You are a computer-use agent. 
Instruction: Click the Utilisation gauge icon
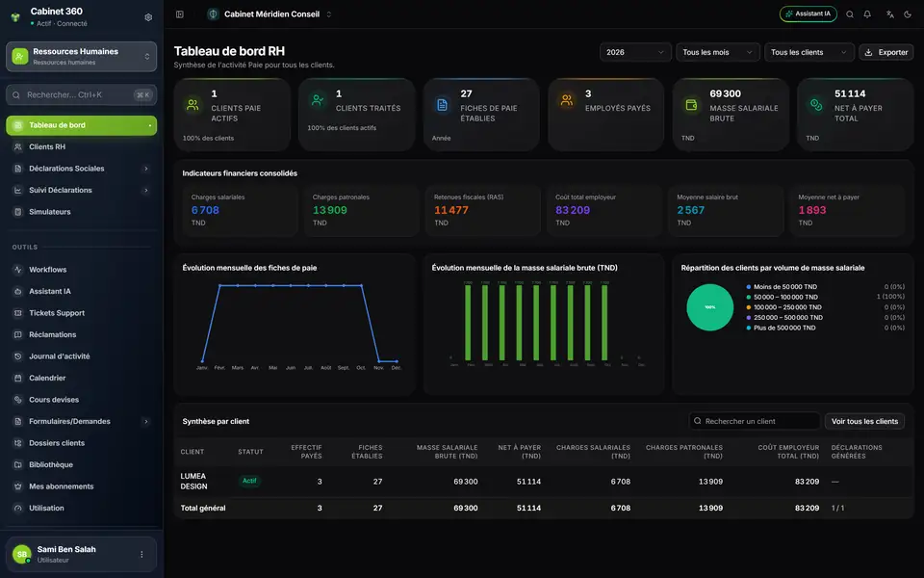click(x=17, y=508)
